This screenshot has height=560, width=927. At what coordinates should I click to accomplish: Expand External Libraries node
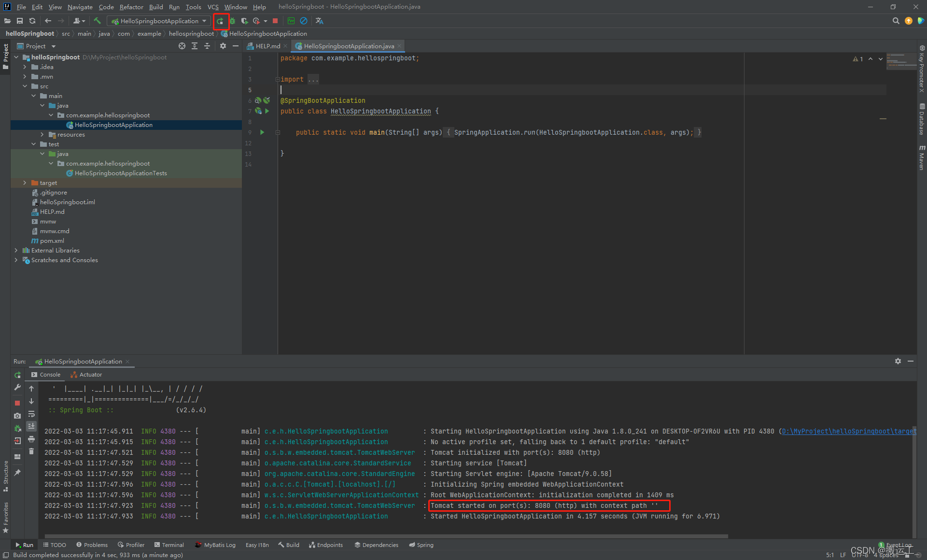16,251
